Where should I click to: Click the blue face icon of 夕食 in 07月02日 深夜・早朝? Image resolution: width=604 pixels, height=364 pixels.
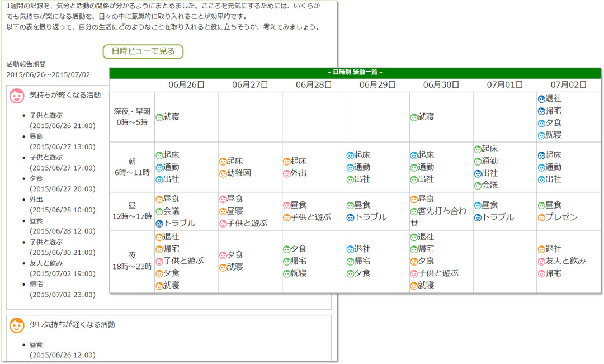[541, 123]
